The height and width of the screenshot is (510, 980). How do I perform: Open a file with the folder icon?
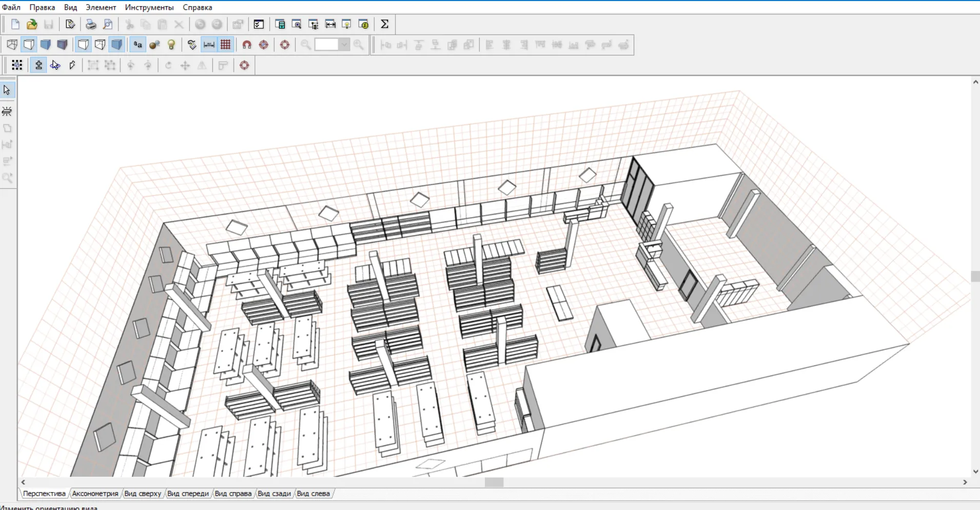[x=32, y=24]
